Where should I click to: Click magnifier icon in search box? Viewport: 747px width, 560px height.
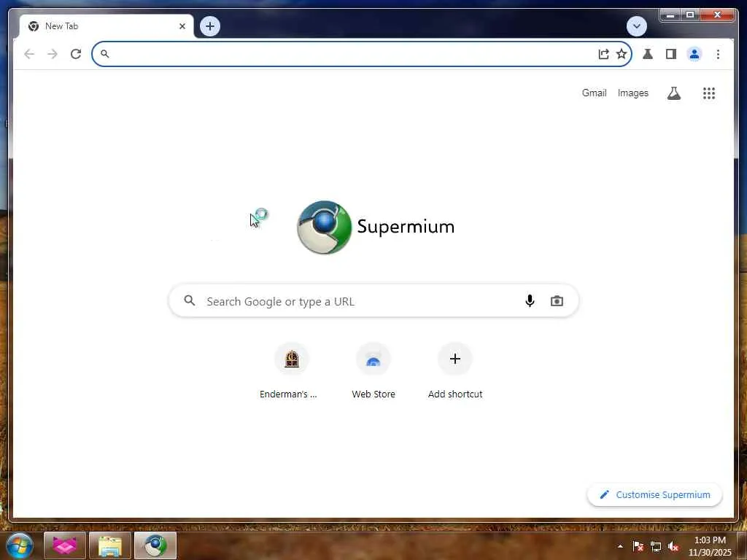point(190,300)
